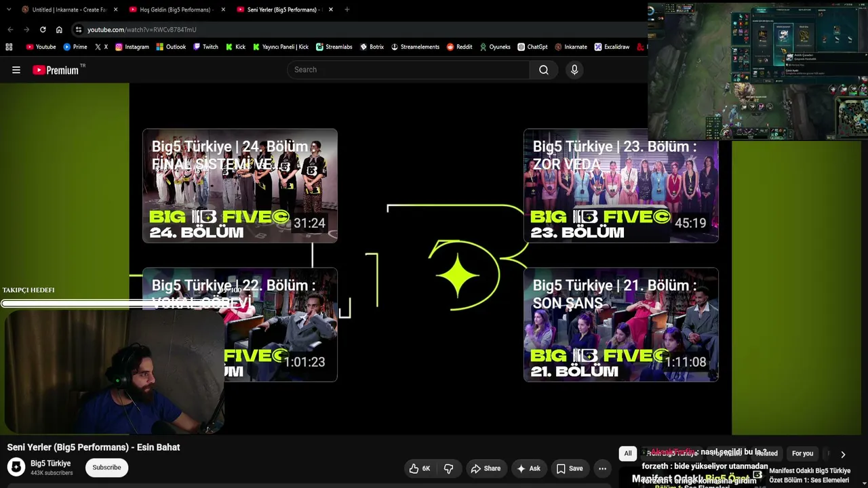Image resolution: width=868 pixels, height=488 pixels.
Task: Open the Ask AI button
Action: point(528,468)
